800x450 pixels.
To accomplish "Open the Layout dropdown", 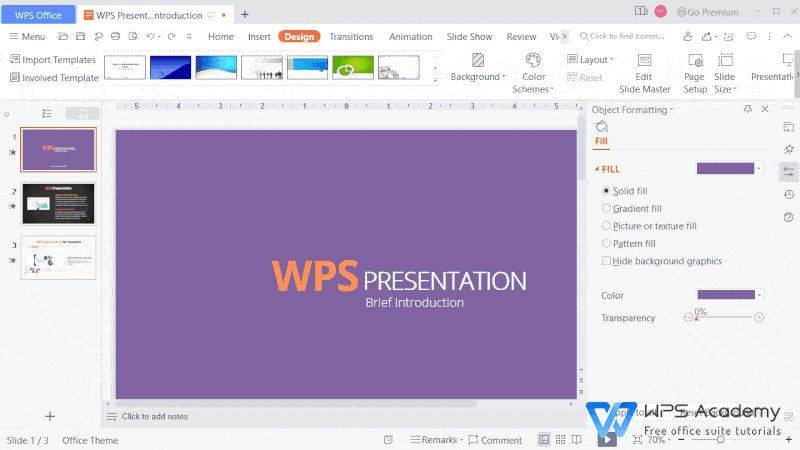I will [590, 60].
